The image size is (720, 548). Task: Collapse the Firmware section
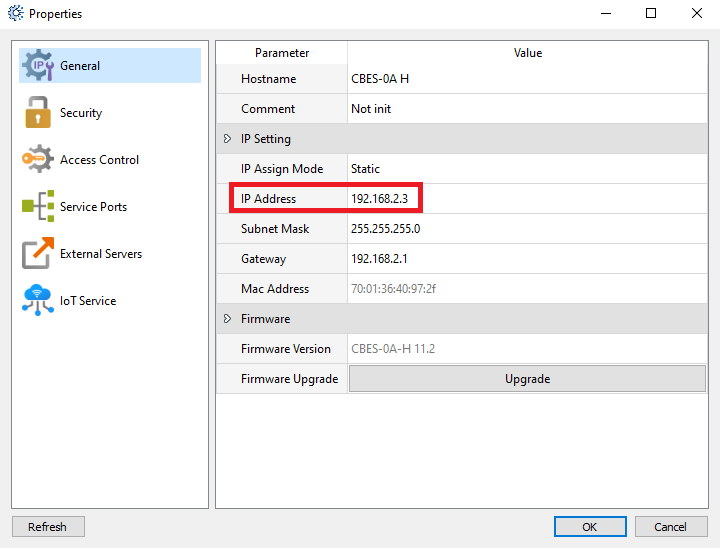coord(227,318)
